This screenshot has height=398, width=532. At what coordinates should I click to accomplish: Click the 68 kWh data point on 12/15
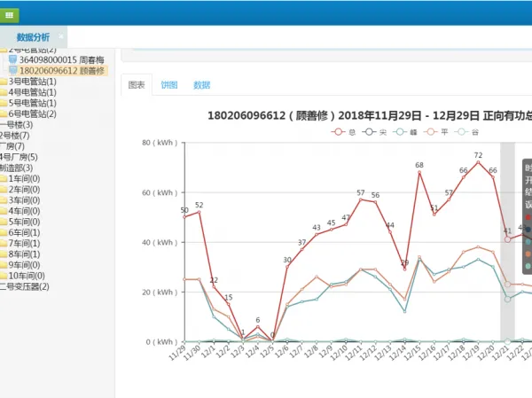coord(419,172)
